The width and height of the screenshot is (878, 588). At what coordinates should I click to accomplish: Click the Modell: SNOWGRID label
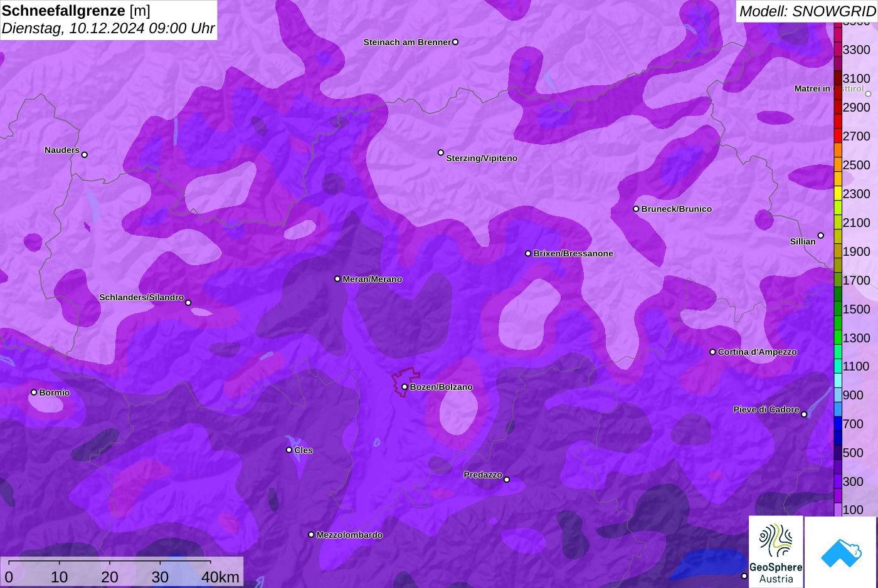click(x=807, y=11)
